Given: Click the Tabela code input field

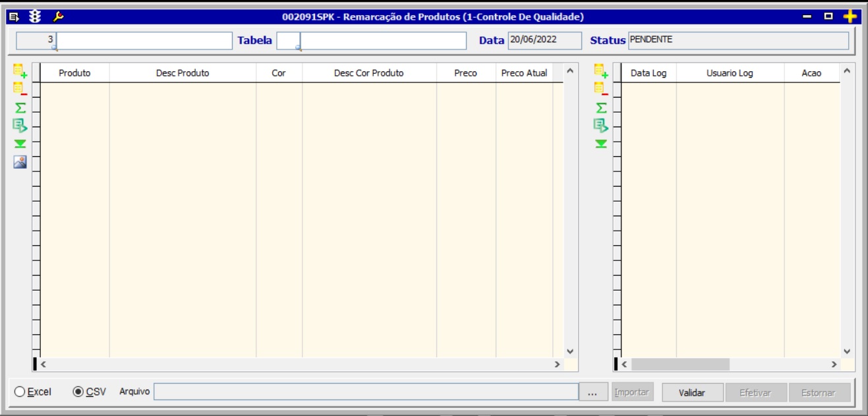Looking at the screenshot, I should (x=288, y=41).
